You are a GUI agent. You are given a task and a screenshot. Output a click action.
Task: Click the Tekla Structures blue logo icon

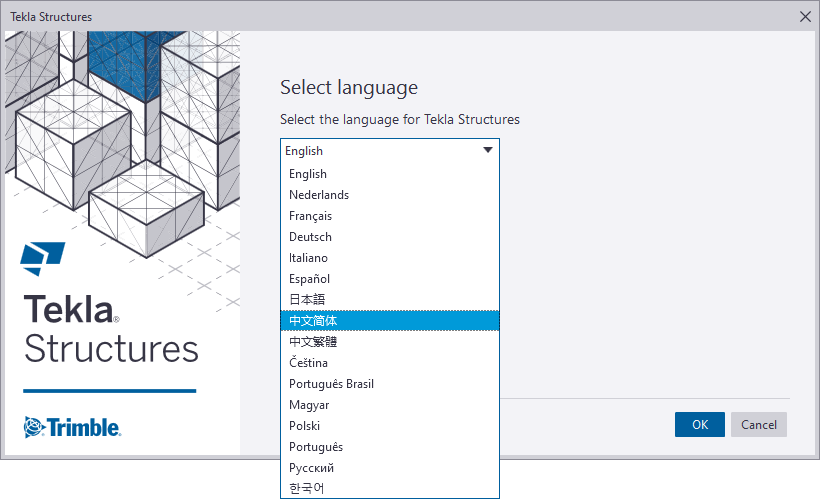[x=42, y=258]
